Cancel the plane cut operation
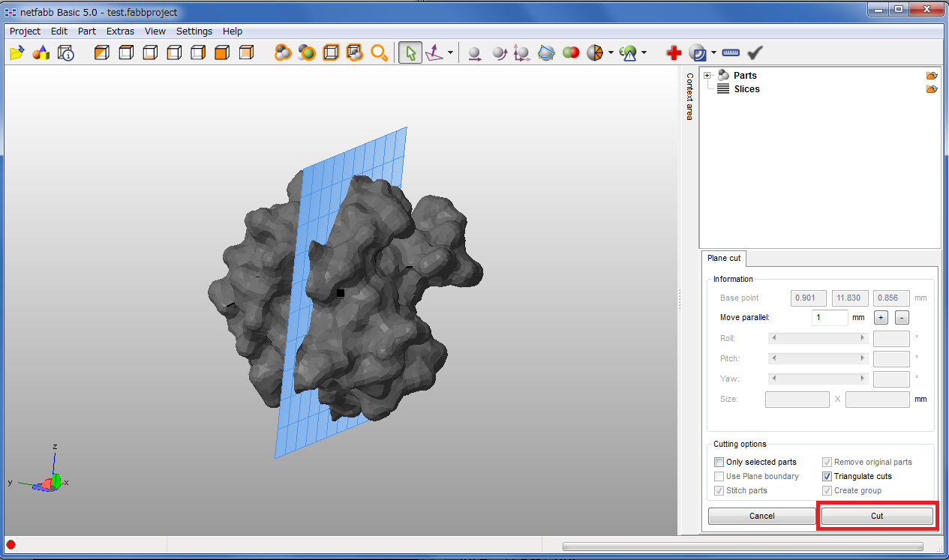Image resolution: width=949 pixels, height=560 pixels. click(x=761, y=516)
